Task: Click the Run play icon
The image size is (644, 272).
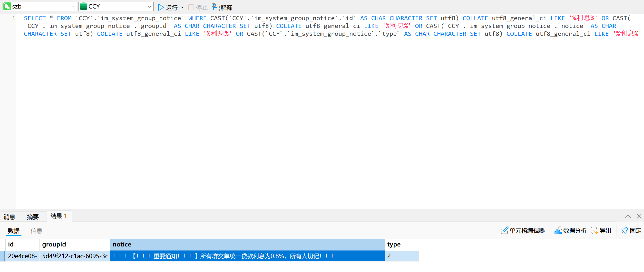Action: point(161,7)
